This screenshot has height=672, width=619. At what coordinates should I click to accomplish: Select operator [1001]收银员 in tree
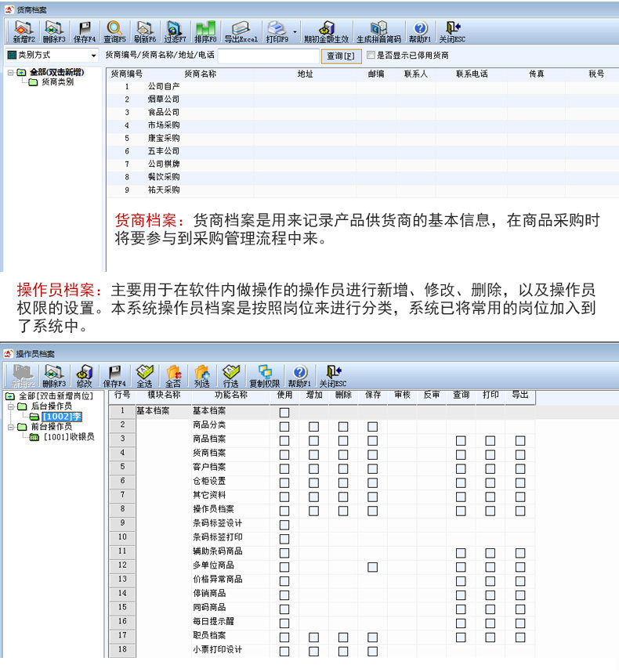click(x=69, y=437)
